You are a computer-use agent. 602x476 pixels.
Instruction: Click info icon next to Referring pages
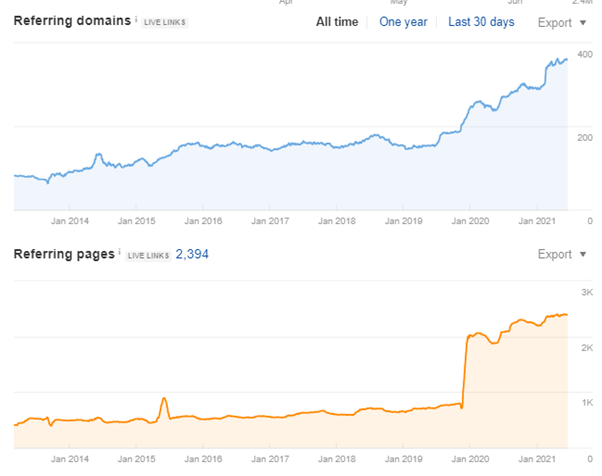pos(119,252)
